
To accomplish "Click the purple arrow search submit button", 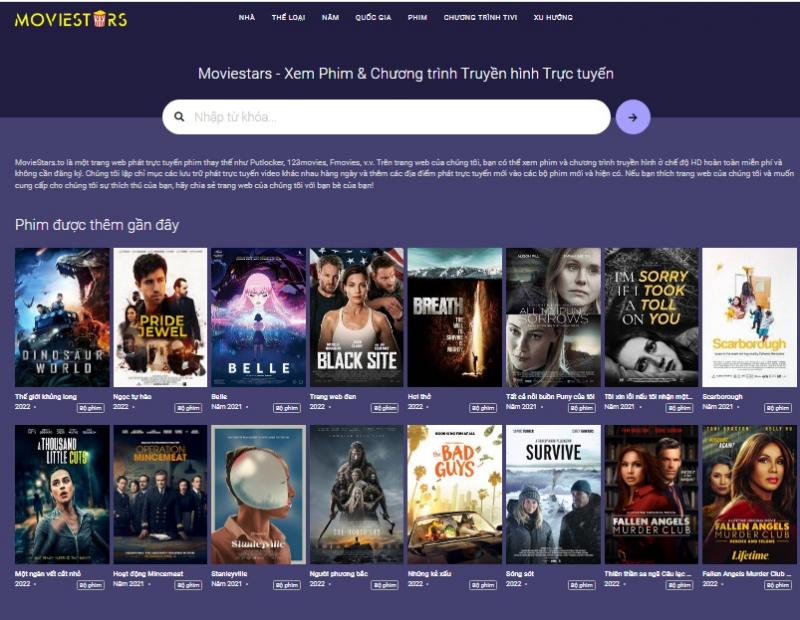I will 633,117.
